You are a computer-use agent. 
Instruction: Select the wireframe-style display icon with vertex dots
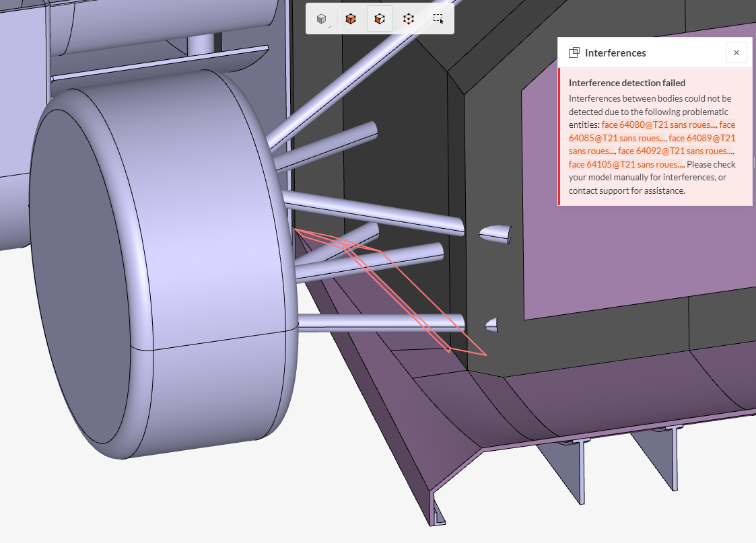click(409, 19)
